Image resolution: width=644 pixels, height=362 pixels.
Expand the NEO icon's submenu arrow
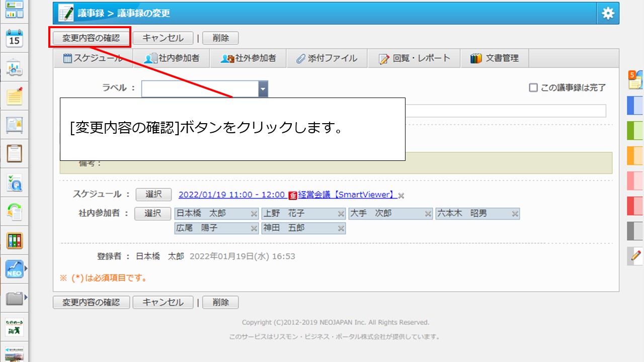(26, 269)
